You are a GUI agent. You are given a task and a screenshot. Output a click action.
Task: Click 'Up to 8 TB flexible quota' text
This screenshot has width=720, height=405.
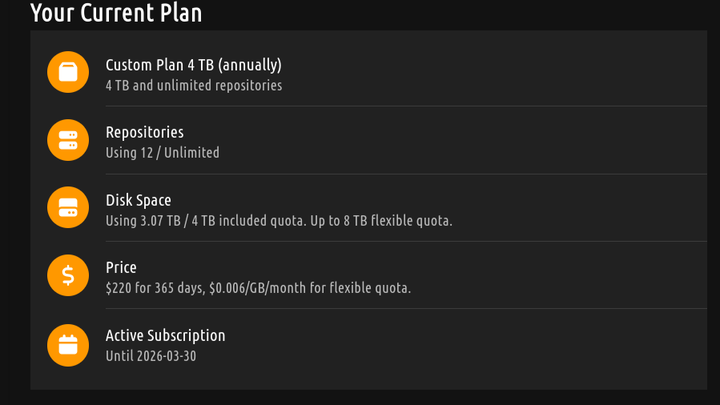tap(381, 221)
